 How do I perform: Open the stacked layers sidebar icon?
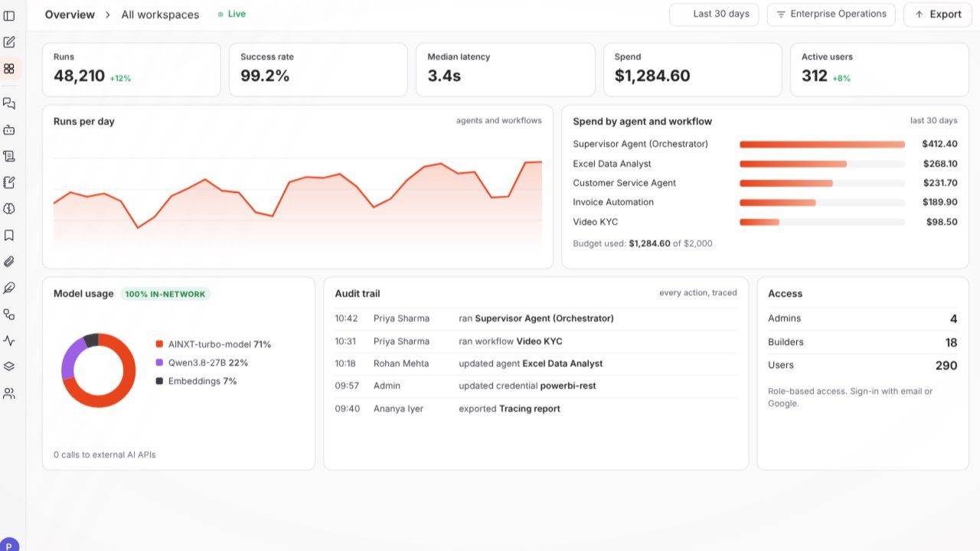(x=9, y=367)
